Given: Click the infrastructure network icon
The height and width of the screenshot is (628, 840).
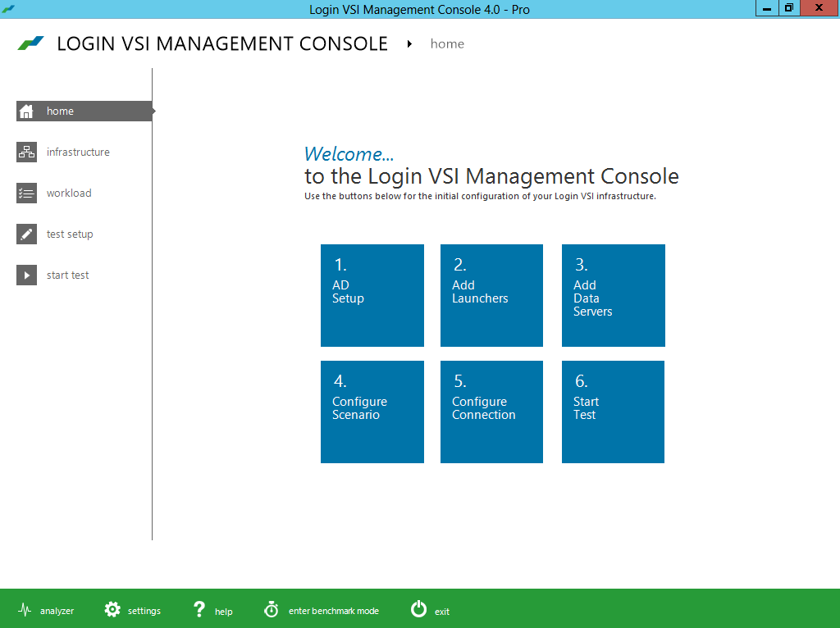Looking at the screenshot, I should click(26, 152).
